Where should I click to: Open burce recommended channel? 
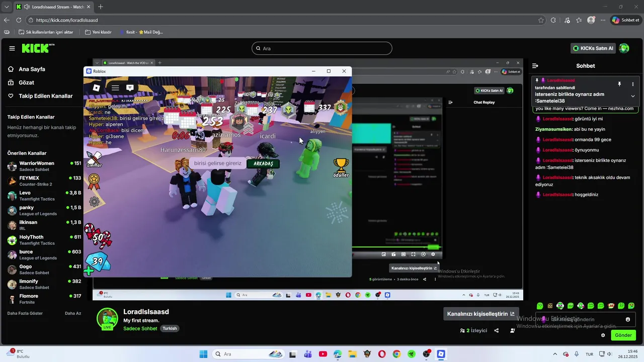pos(44,254)
